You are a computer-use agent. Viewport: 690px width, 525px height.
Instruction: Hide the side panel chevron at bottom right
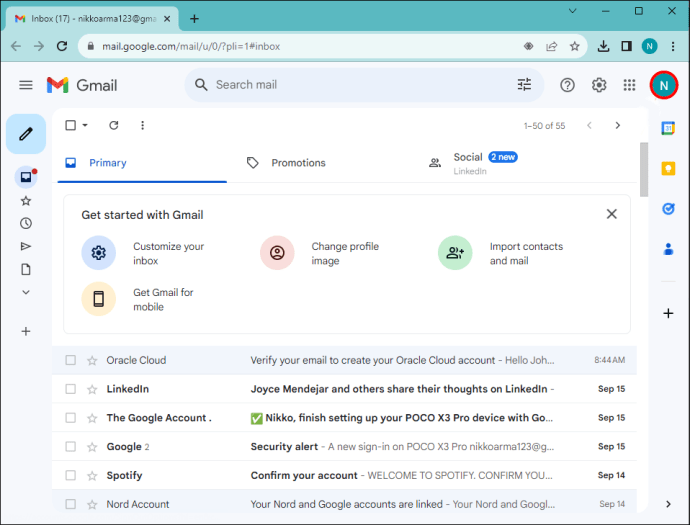pyautogui.click(x=668, y=504)
